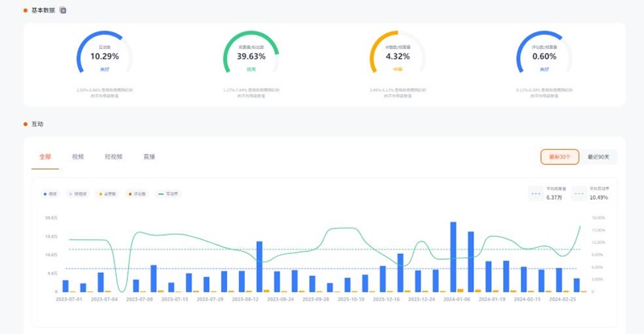Switch to the 视频 tab

coord(77,157)
